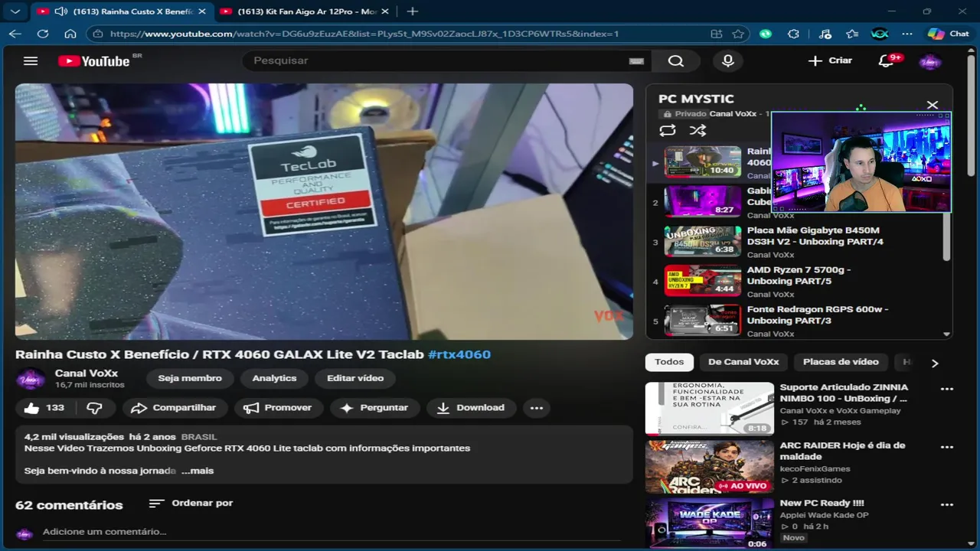Open the on-screen keyboard icon in the search bar
980x551 pixels.
tap(636, 61)
